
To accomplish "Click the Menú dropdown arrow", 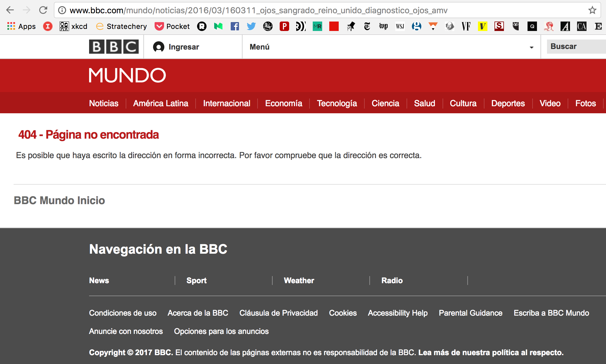I will tap(531, 47).
